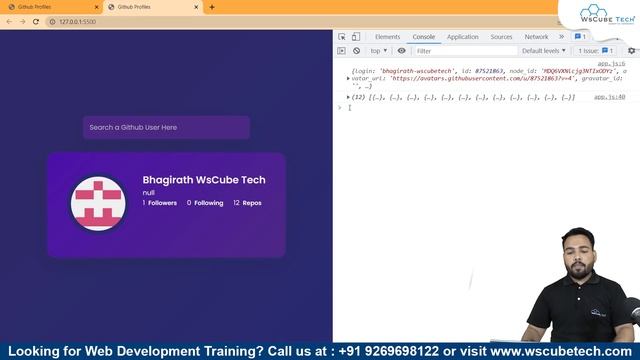Close the second Github Profiles tab
Viewport: 640px width, 360px height.
[x=196, y=7]
